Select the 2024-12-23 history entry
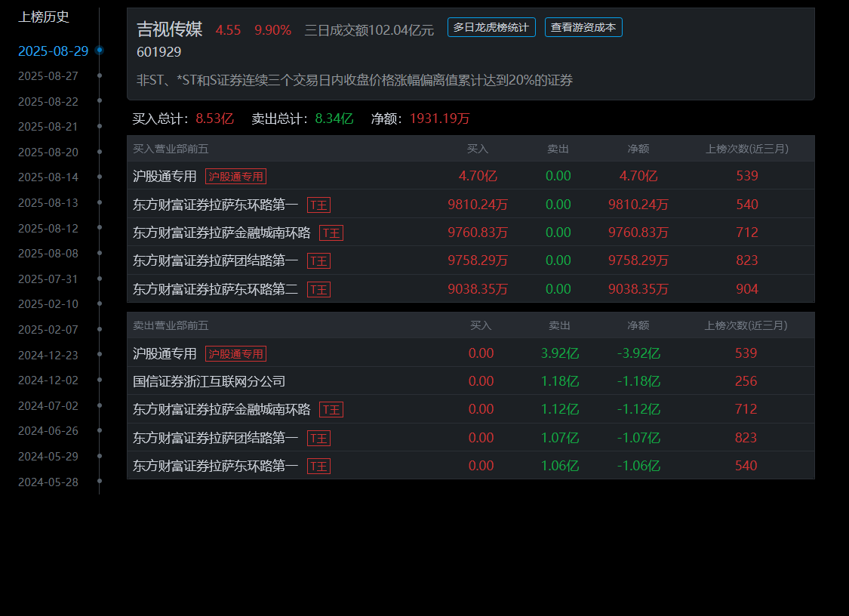The image size is (849, 616). tap(48, 355)
